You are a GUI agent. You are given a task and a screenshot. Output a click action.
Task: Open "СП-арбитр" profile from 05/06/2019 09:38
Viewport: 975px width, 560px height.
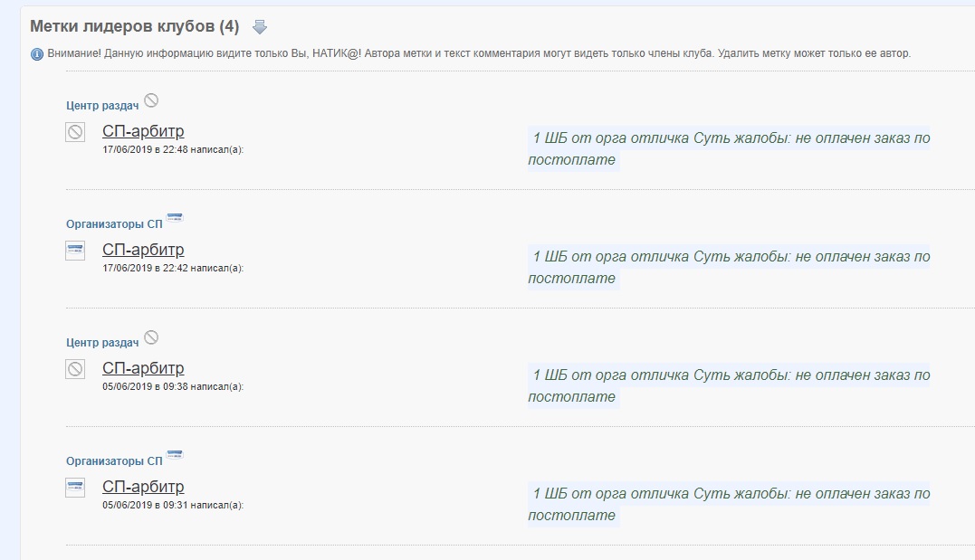pos(143,368)
